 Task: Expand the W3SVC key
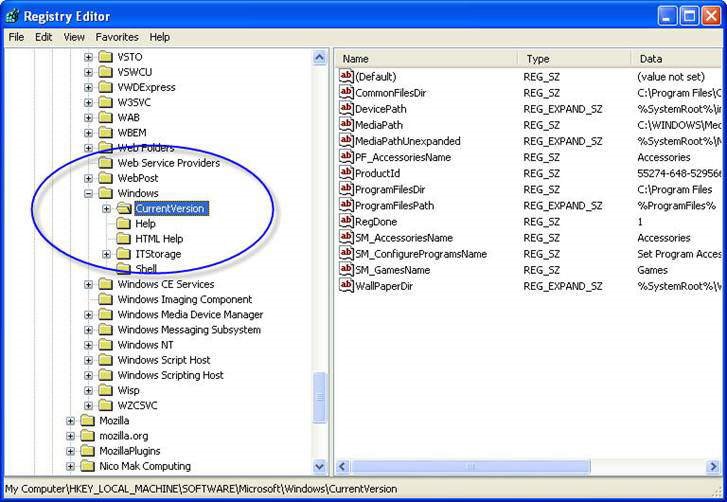(x=88, y=102)
